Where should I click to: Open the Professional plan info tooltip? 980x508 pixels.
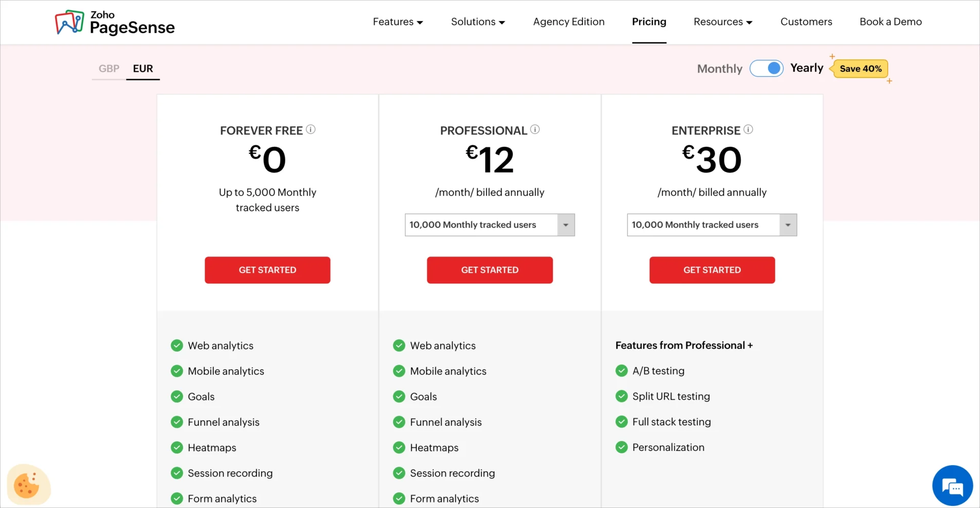[535, 130]
